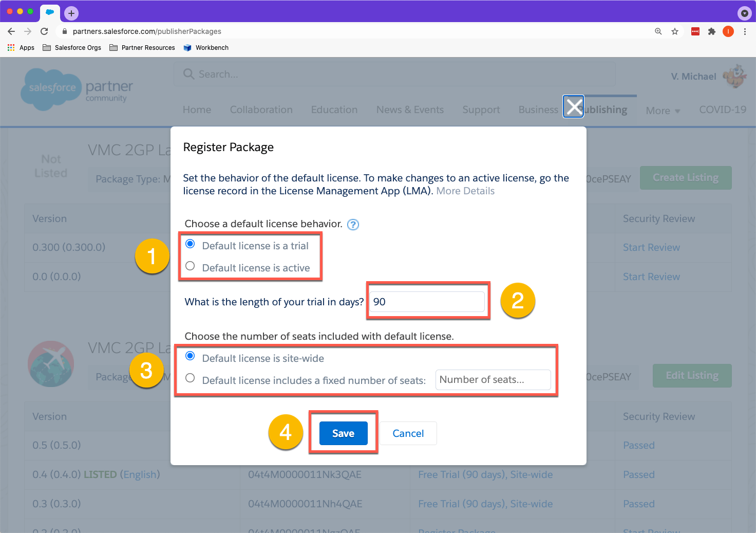
Task: Click Passed for version 0.4
Action: click(639, 474)
